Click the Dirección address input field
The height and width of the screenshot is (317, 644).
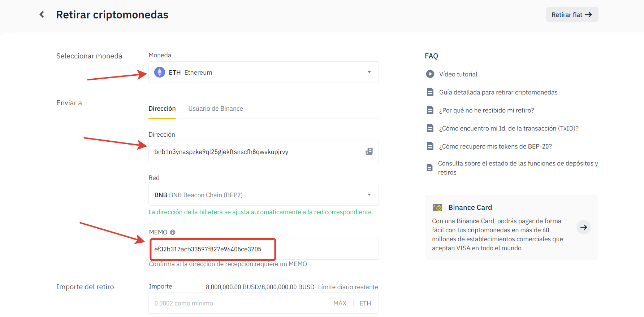[263, 151]
